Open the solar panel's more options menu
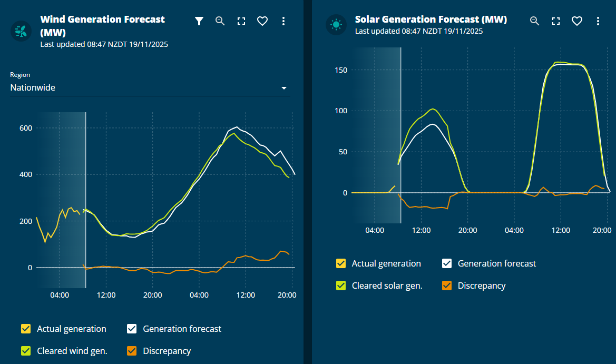Viewport: 616px width, 364px height. point(598,21)
